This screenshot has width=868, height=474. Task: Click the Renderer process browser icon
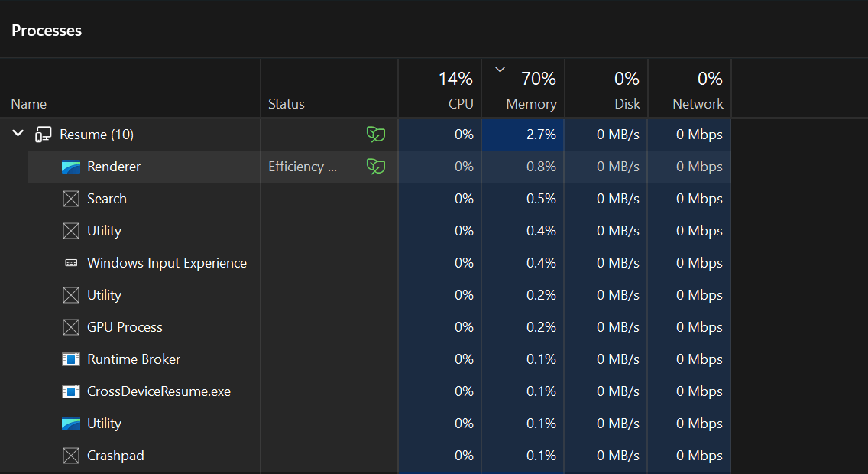70,166
